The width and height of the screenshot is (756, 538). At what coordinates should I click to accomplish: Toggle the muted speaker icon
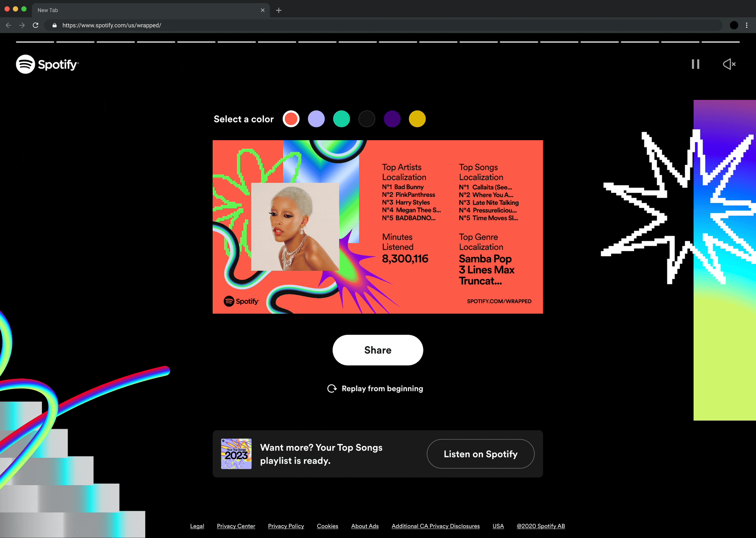(x=729, y=64)
